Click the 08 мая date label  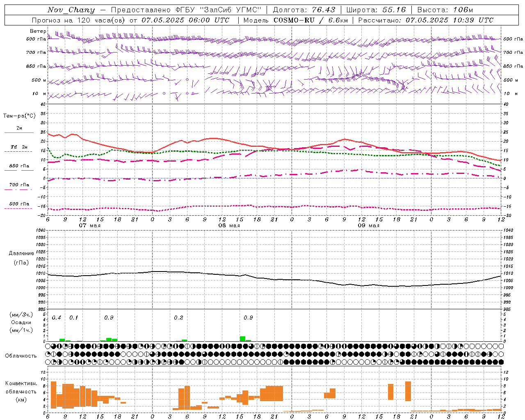(x=229, y=226)
